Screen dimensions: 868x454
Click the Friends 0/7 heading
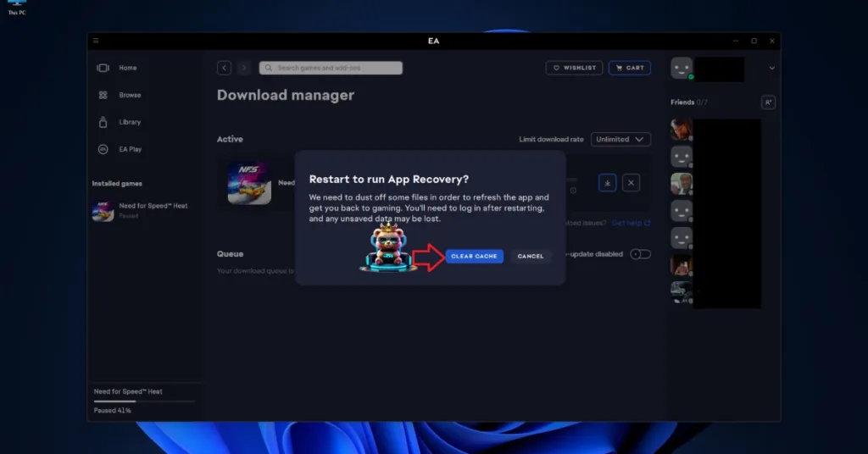click(688, 102)
